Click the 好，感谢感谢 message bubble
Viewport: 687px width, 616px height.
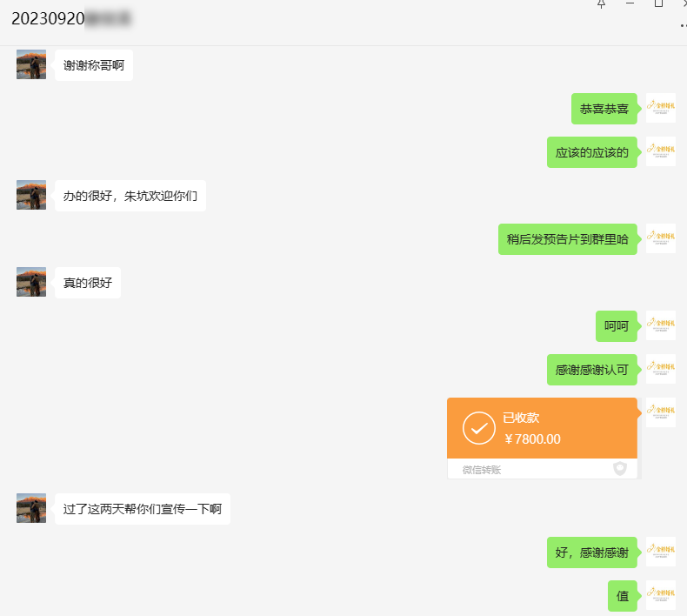point(592,552)
